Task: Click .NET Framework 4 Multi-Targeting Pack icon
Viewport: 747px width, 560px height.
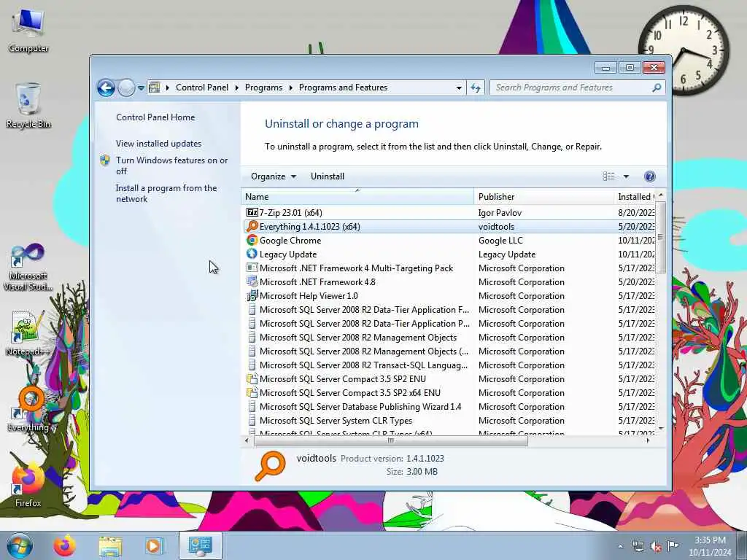Action: click(x=252, y=268)
